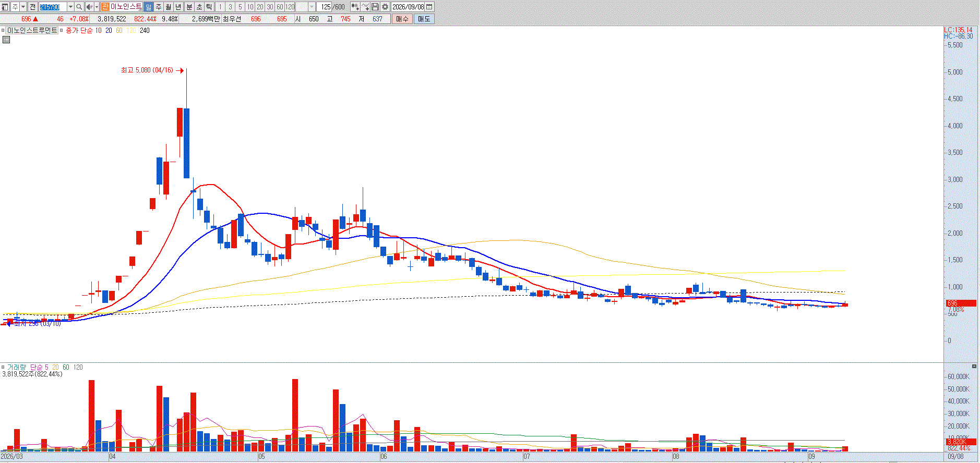This screenshot has height=463, width=980.
Task: Click the 거래량 volume legend label
Action: pyautogui.click(x=16, y=367)
